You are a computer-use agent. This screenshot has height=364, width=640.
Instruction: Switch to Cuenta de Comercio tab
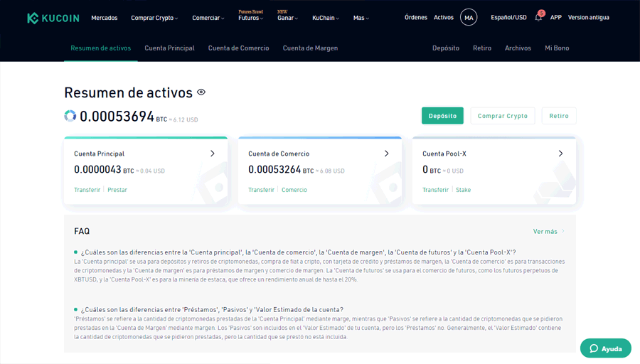(x=238, y=48)
